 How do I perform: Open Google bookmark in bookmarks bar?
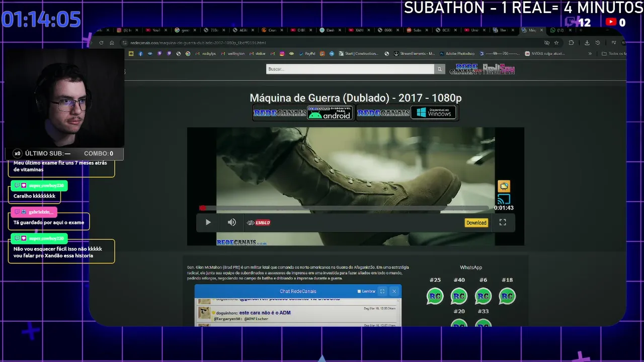pos(188,53)
